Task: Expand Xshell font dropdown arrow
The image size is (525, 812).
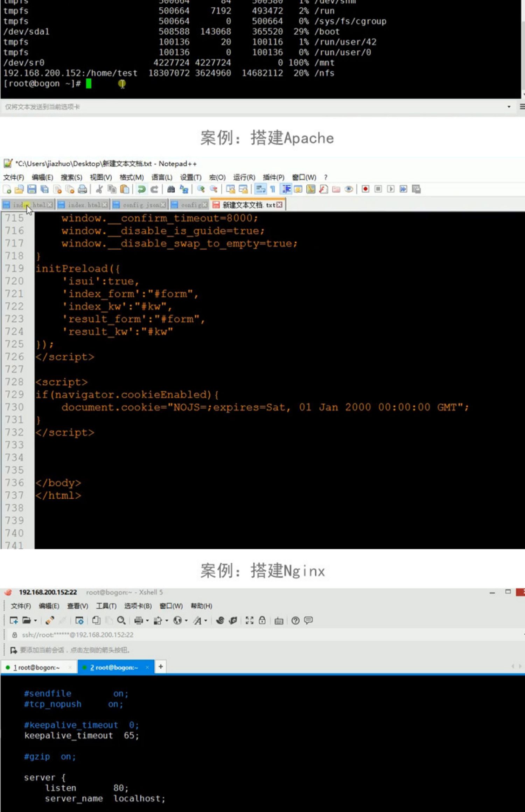Action: [x=206, y=621]
